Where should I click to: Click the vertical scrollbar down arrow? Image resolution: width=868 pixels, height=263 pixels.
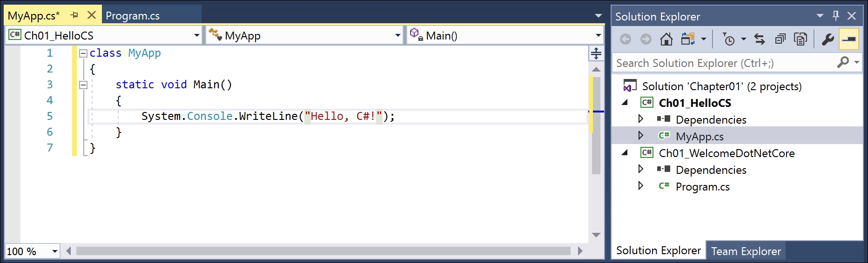coord(596,235)
